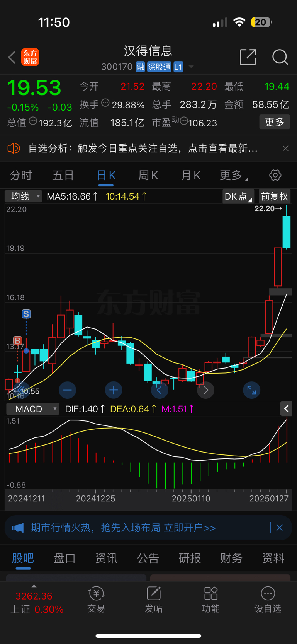Expand chart to fullscreen icon

coord(252,390)
